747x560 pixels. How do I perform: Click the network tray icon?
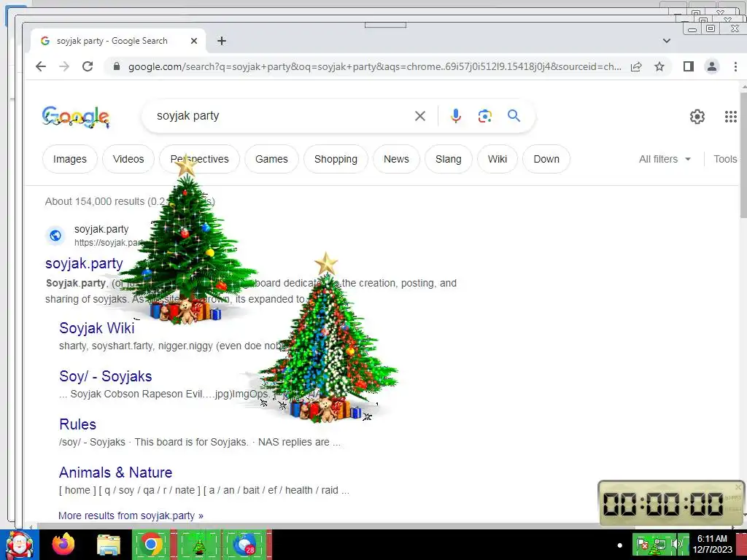tap(659, 544)
